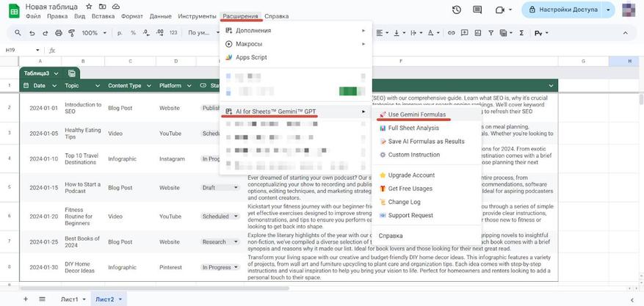Show all comments panel icon
This screenshot has height=306, width=644.
click(477, 10)
